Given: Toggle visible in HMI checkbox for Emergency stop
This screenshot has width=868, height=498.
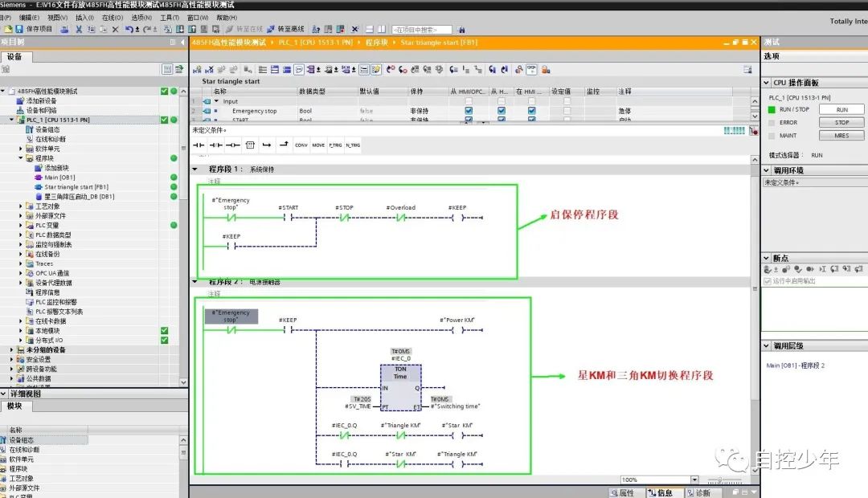Looking at the screenshot, I should pos(532,111).
